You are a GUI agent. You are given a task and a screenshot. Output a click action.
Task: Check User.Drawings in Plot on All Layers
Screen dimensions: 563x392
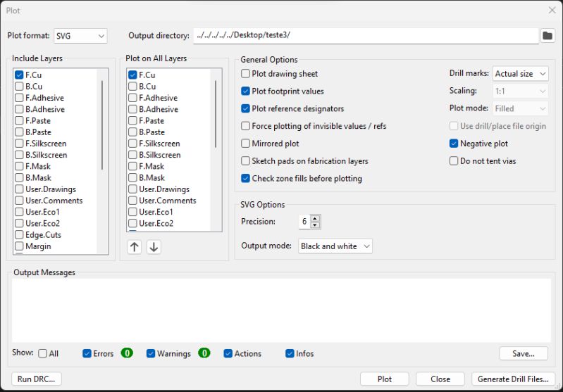[132, 189]
